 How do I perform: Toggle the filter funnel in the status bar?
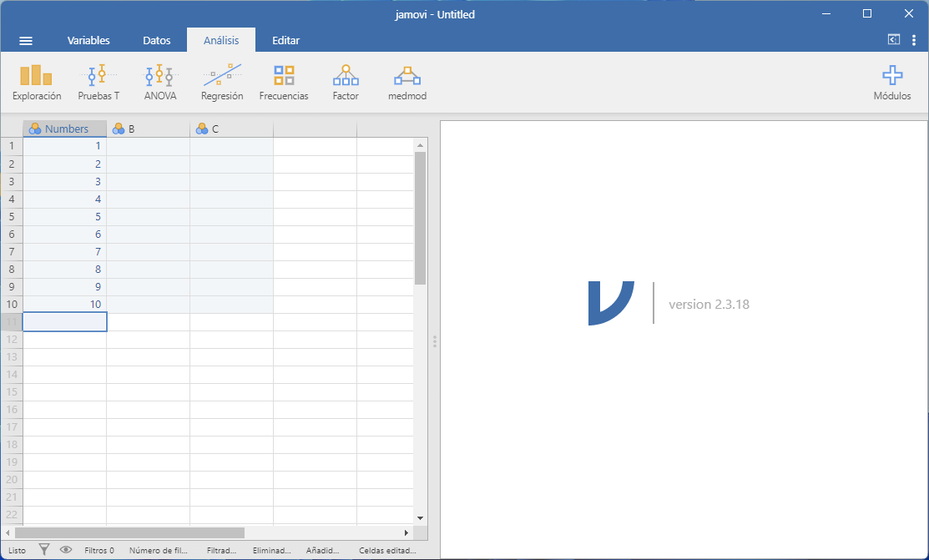click(x=45, y=550)
